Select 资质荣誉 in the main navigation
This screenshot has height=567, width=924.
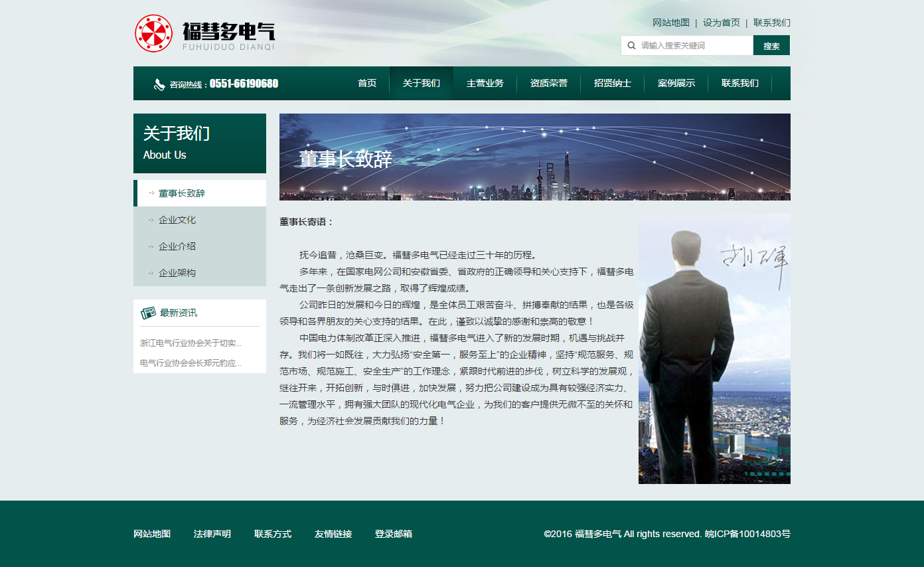click(x=548, y=84)
